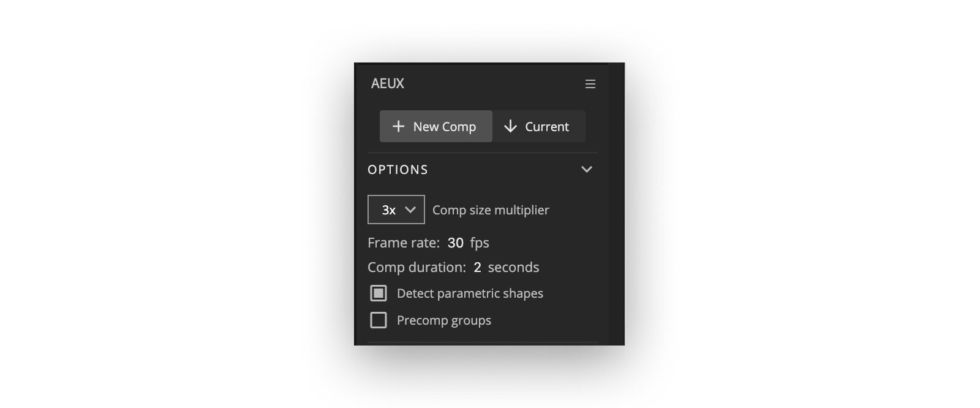980x408 pixels.
Task: Open the 3x comp size multiplier dropdown
Action: tap(396, 210)
